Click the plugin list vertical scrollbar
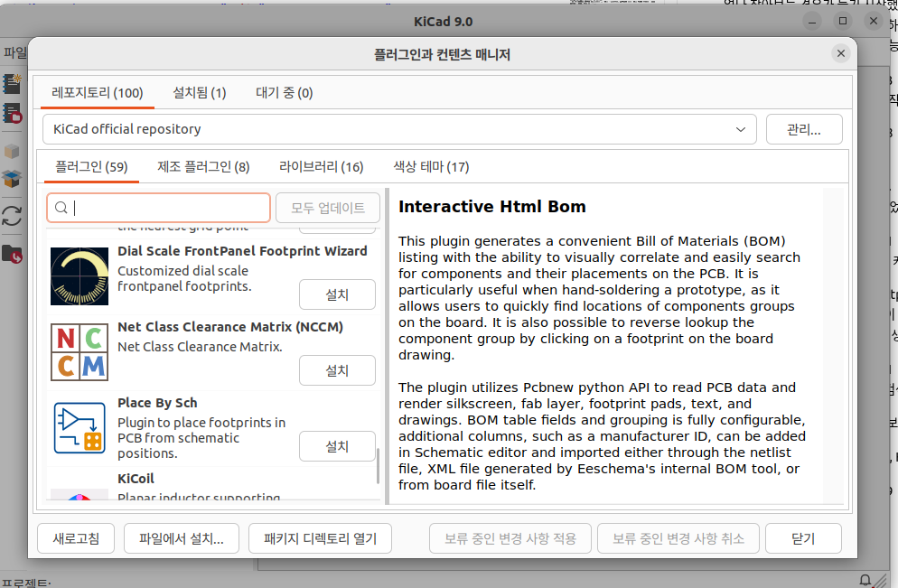 [x=378, y=466]
